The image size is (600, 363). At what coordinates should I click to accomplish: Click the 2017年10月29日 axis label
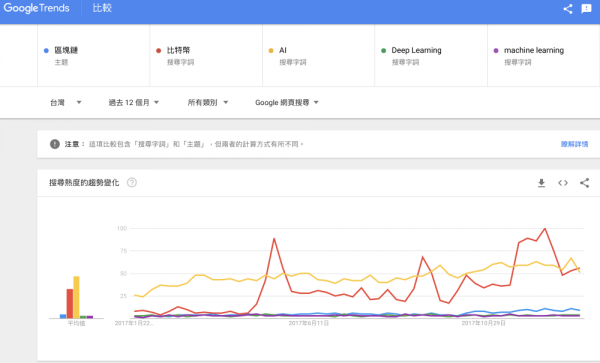tap(483, 323)
